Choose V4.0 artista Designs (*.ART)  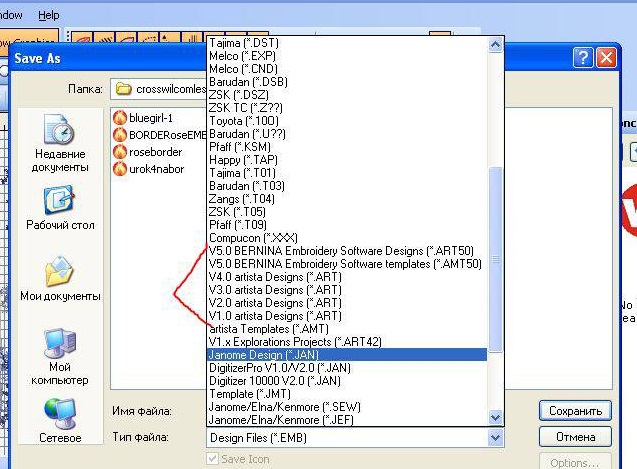(347, 277)
